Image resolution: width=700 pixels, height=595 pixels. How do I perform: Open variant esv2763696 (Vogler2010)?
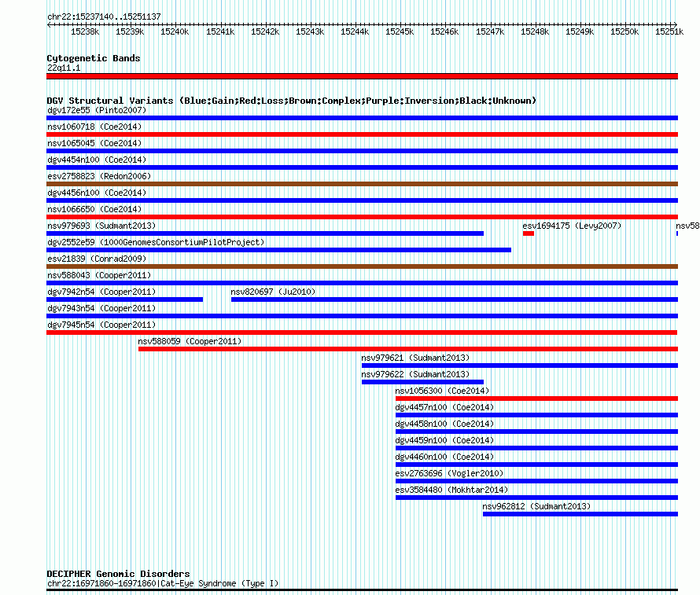[x=449, y=473]
